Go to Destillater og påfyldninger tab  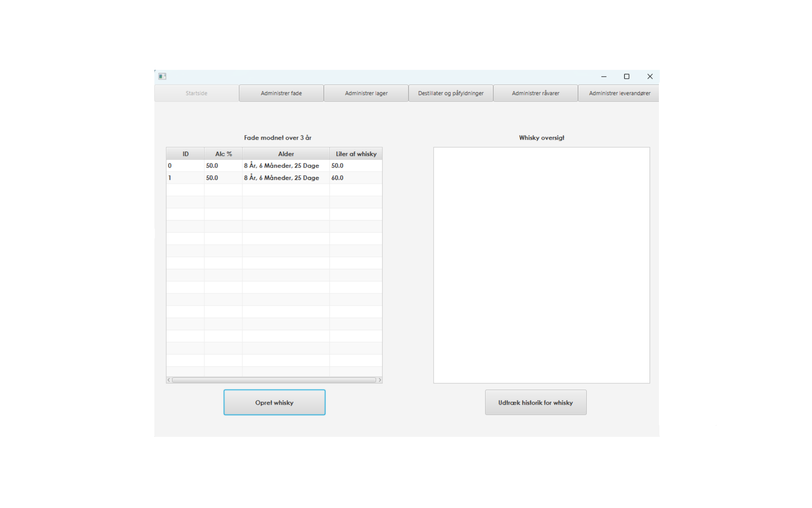point(451,93)
